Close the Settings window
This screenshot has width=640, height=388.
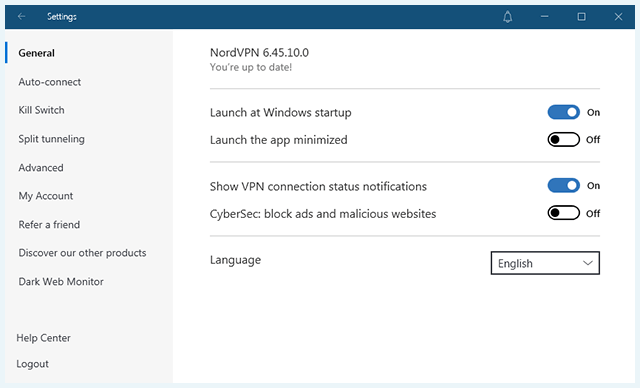[618, 17]
